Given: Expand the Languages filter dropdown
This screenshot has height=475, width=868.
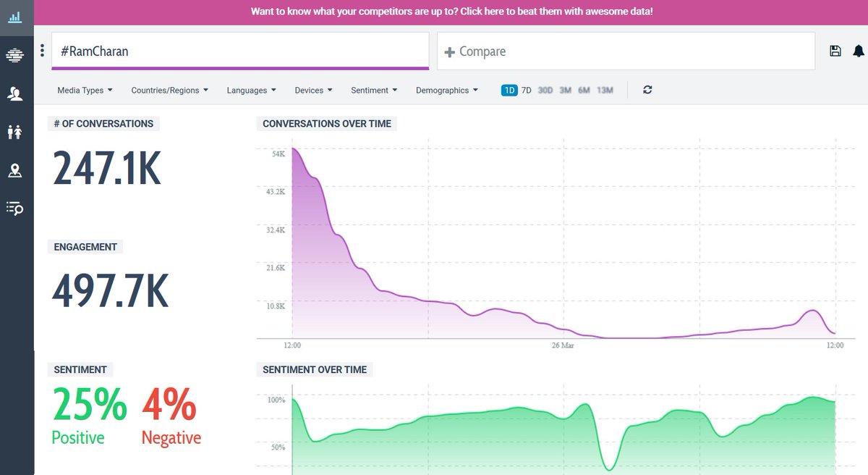Looking at the screenshot, I should (252, 91).
